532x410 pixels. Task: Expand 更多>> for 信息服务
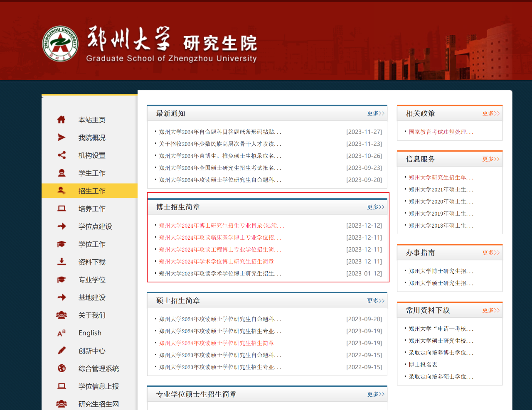491,159
